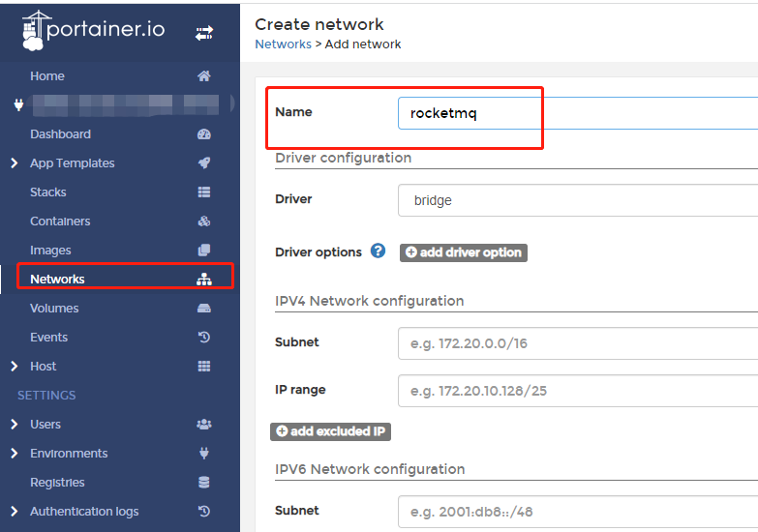Go to Home in sidebar

coord(46,75)
